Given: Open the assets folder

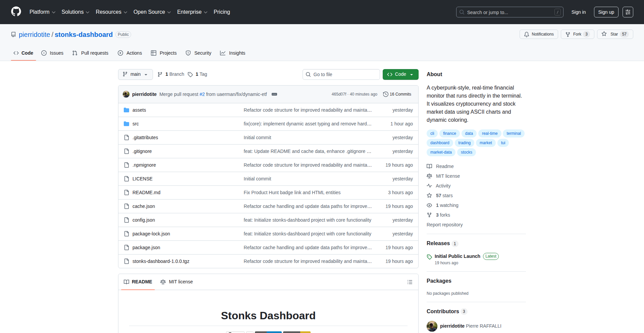Looking at the screenshot, I should (139, 110).
